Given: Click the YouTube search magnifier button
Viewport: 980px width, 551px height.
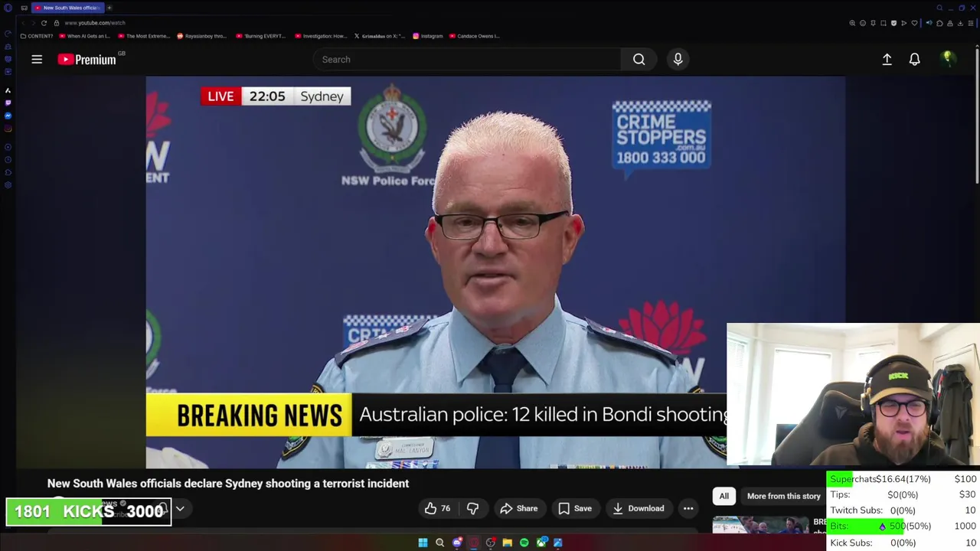Looking at the screenshot, I should point(639,59).
